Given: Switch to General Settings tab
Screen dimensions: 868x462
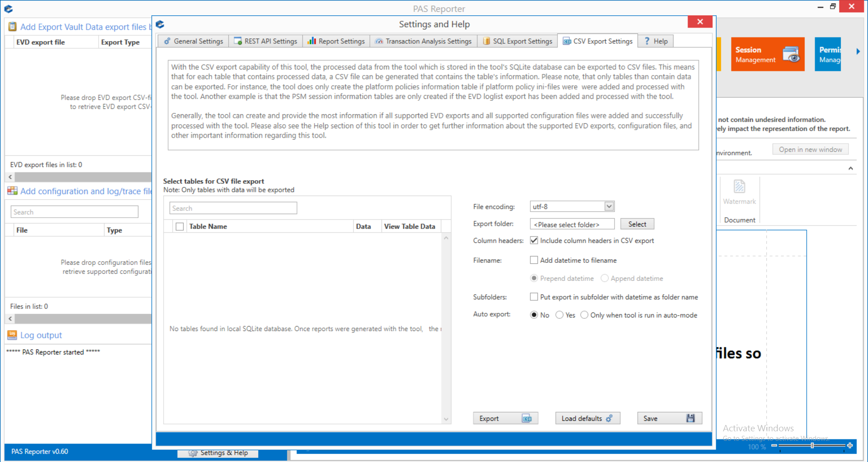Looking at the screenshot, I should [x=193, y=41].
